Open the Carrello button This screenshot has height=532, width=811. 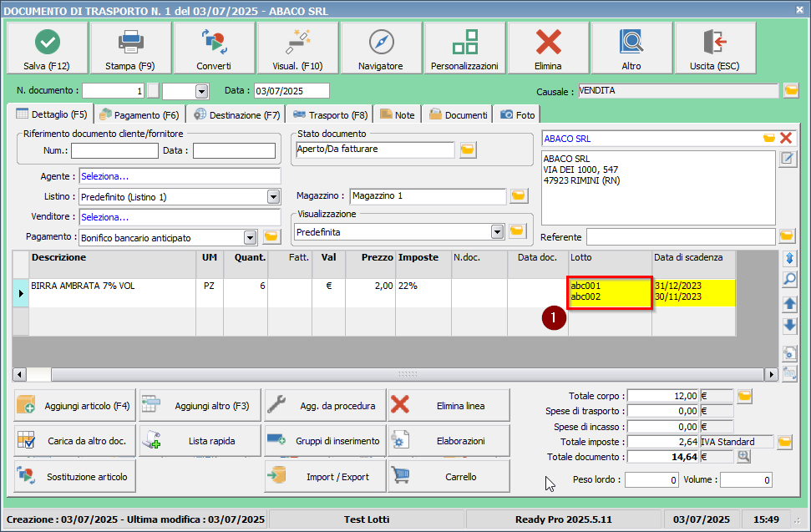(449, 477)
